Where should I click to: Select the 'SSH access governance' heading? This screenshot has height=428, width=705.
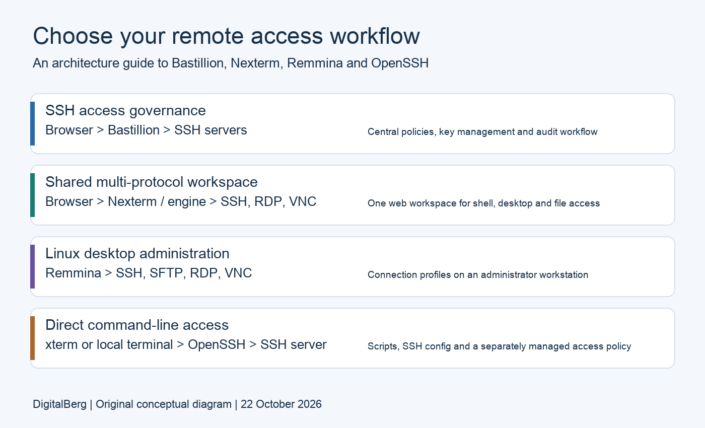pos(125,111)
